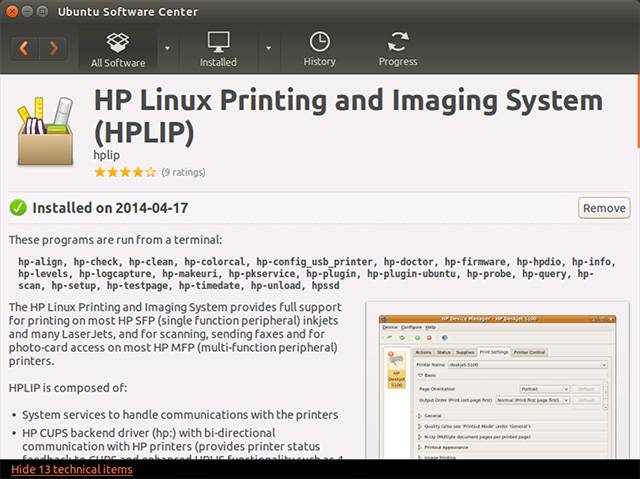The height and width of the screenshot is (479, 640).
Task: Click the HP Linux Printing and Imaging System title
Action: (x=348, y=117)
